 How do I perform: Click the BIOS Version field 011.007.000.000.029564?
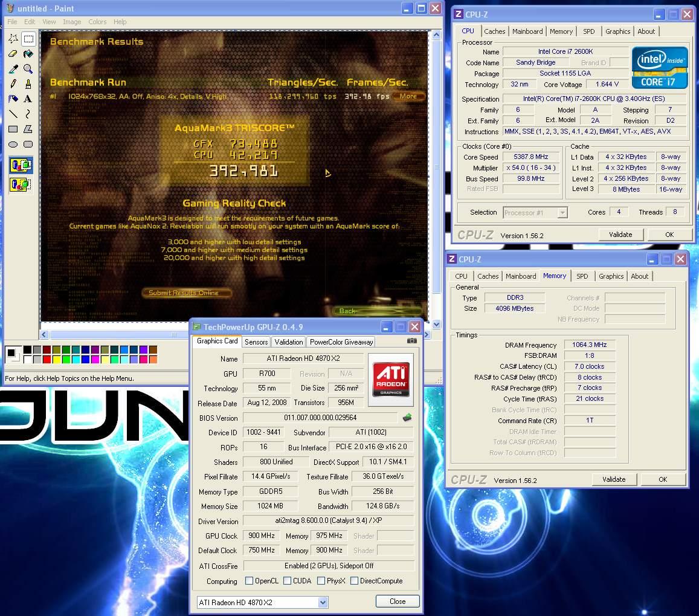coord(320,418)
